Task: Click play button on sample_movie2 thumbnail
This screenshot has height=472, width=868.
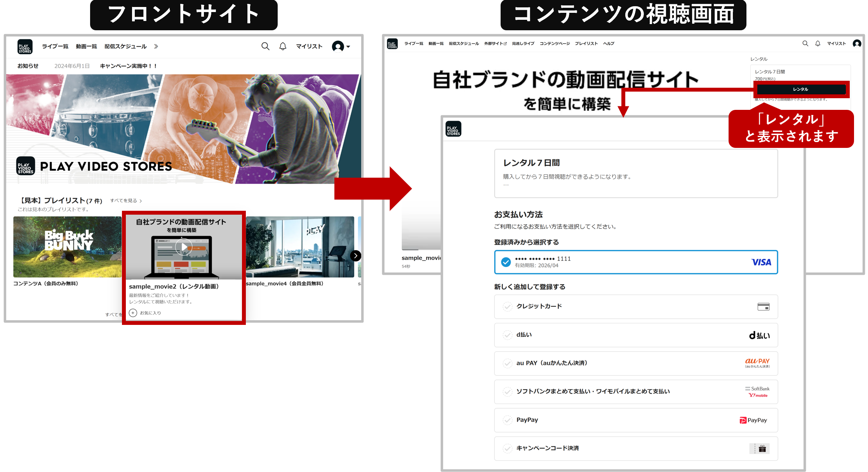Action: (184, 247)
